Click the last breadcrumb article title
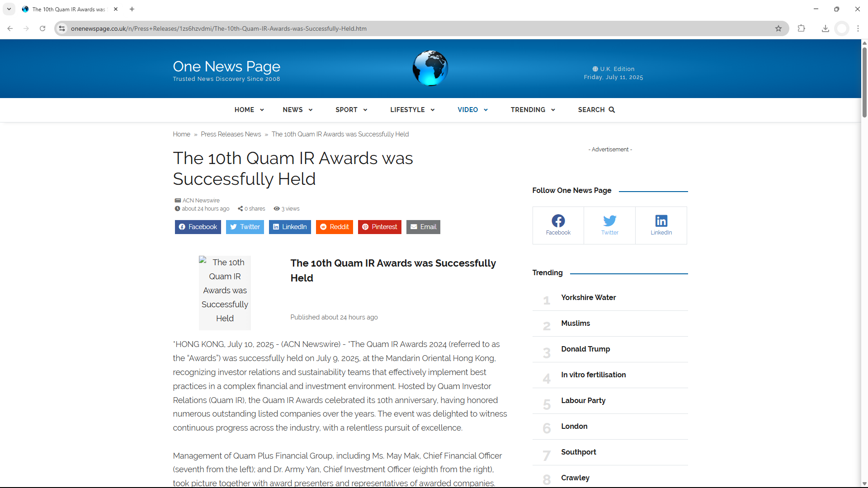The image size is (868, 488). click(x=340, y=134)
